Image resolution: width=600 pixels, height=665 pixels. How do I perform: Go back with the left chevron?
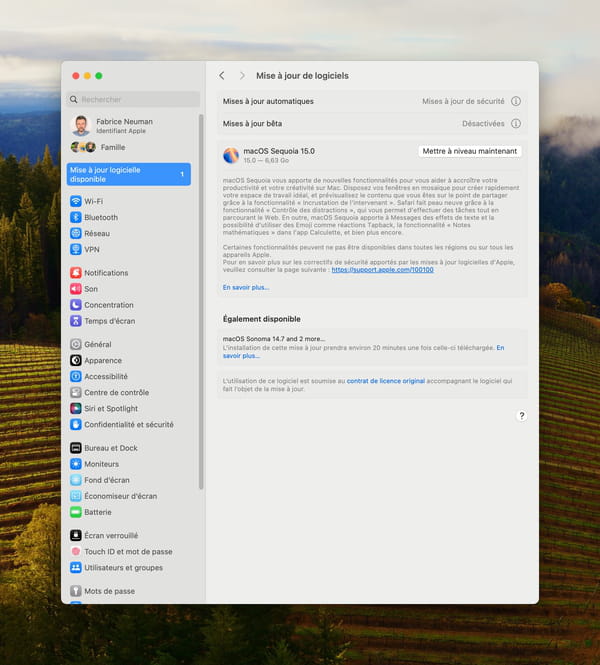(222, 75)
